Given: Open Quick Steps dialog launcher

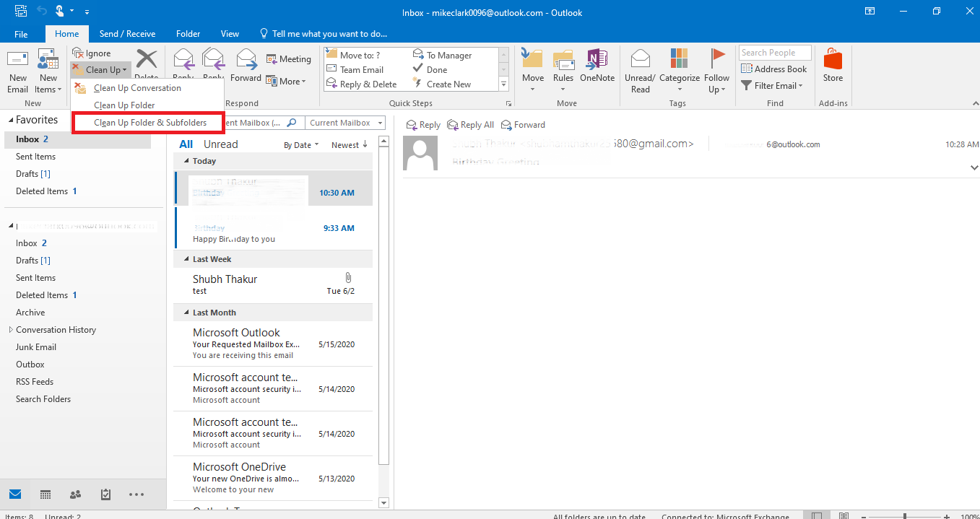Looking at the screenshot, I should pos(509,103).
